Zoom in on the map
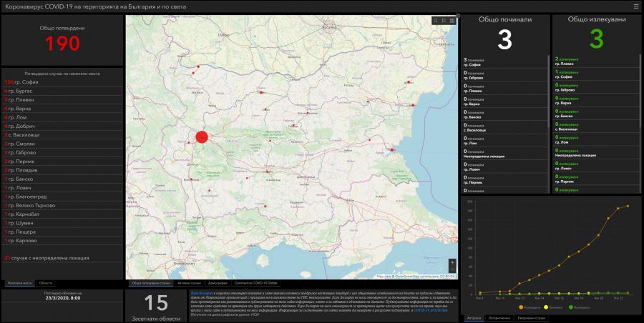Image resolution: width=644 pixels, height=323 pixels. click(452, 262)
